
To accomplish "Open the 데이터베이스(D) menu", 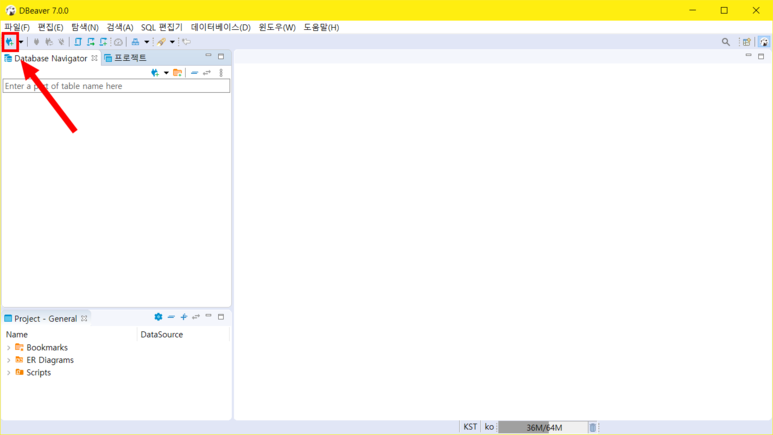I will click(x=221, y=27).
